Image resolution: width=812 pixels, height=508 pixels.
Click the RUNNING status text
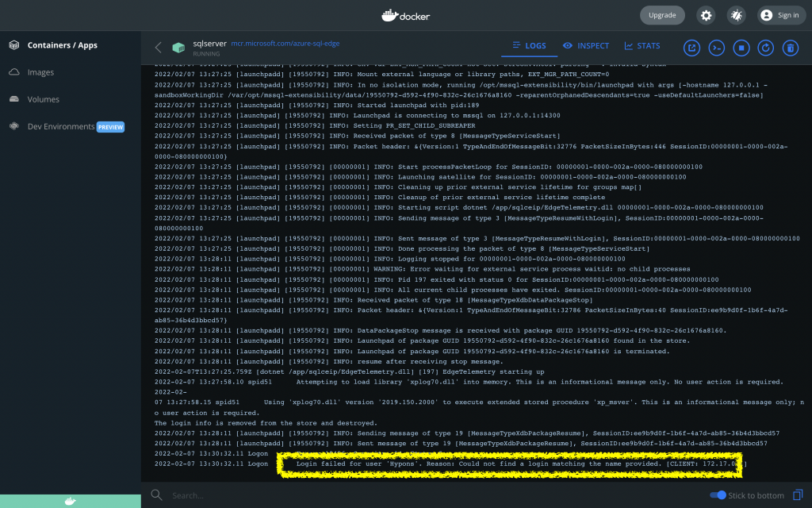click(x=206, y=54)
